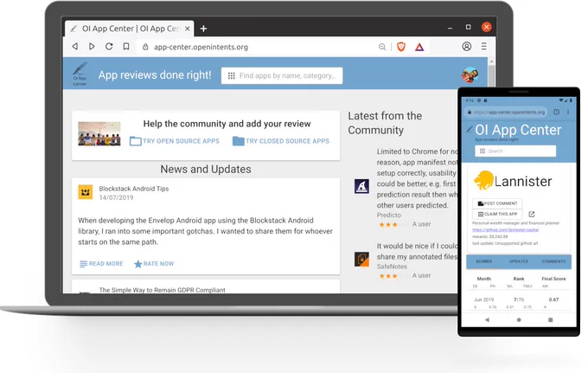Open a new browser tab with plus
588x373 pixels.
203,29
